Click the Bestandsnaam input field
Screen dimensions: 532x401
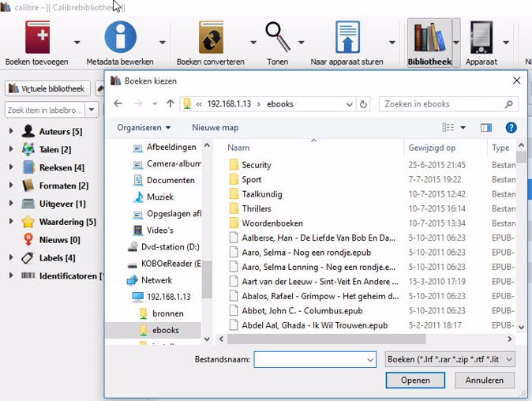tap(315, 359)
